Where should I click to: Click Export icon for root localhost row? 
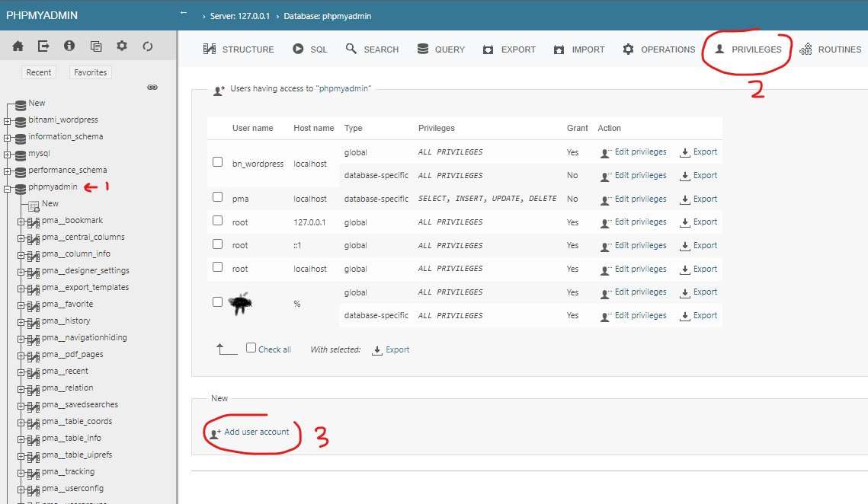685,270
